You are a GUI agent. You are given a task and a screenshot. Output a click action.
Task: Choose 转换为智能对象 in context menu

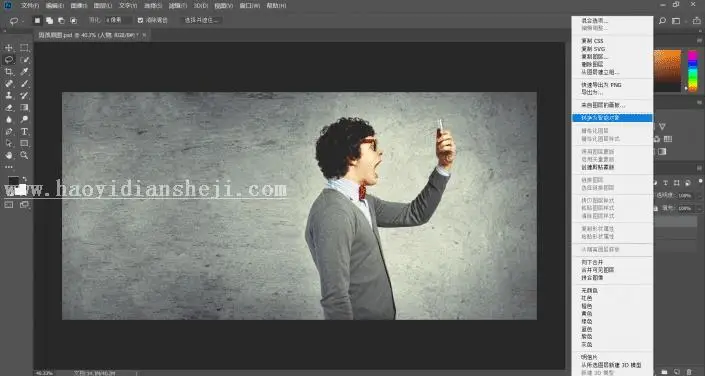[x=612, y=118]
